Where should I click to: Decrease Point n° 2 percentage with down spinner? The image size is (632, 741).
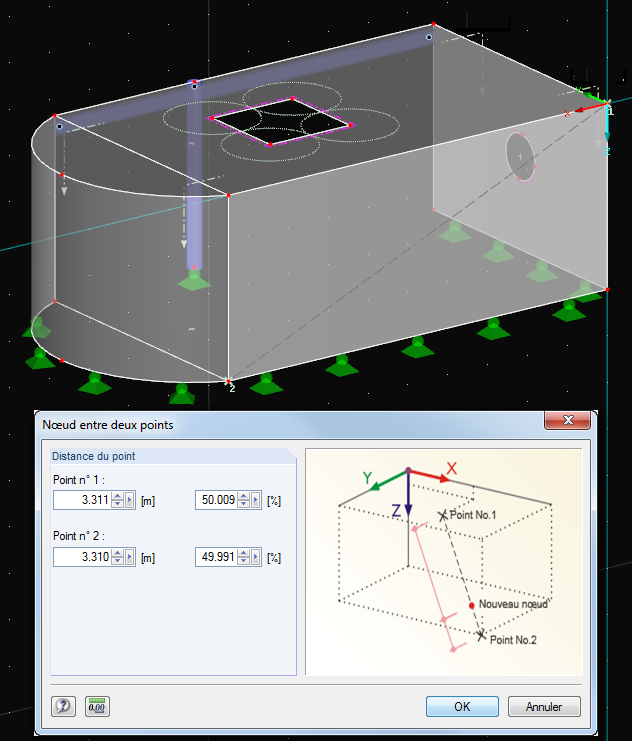(x=243, y=561)
